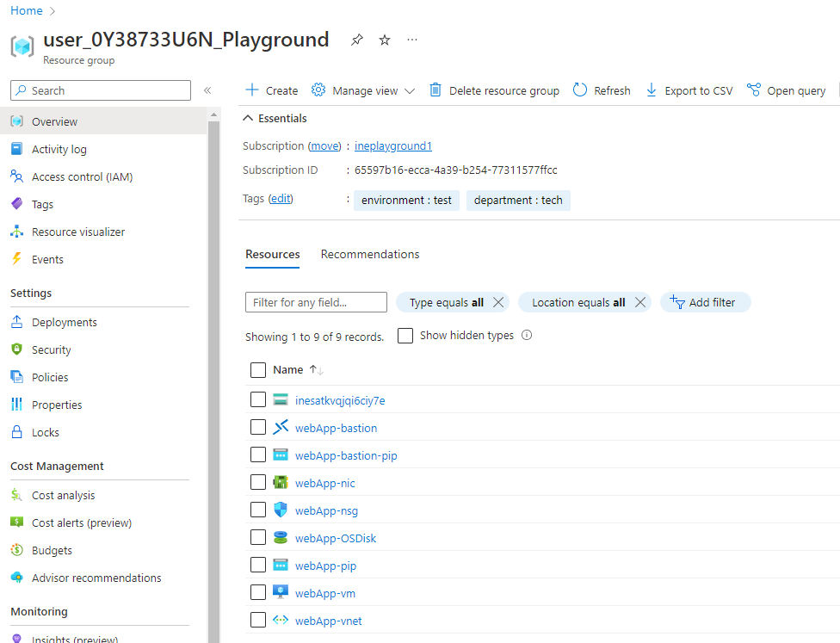
Task: Click the webApp-vm virtual machine icon
Action: [281, 593]
